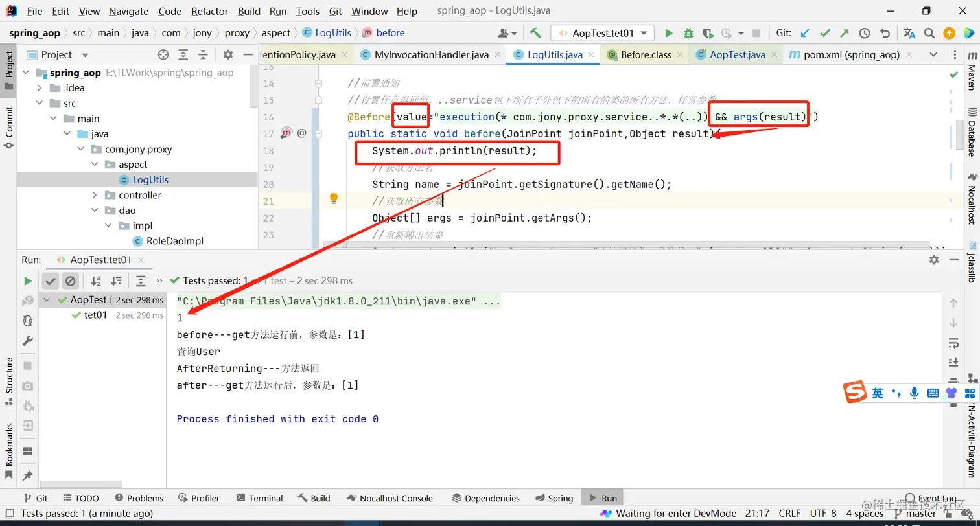
Task: Click UTF-8 encoding in status bar
Action: (823, 514)
